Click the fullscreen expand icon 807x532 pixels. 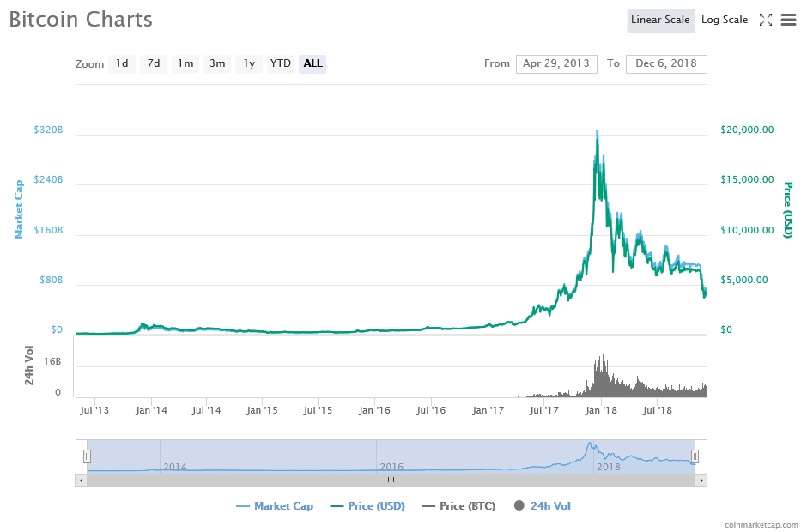767,20
